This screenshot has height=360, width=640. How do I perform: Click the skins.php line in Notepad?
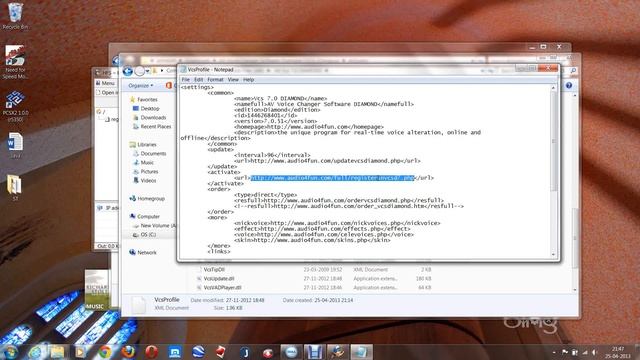(312, 240)
